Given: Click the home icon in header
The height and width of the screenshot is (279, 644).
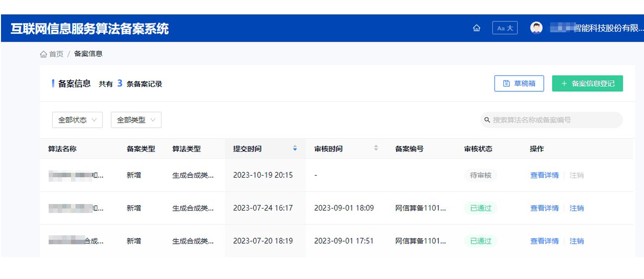Looking at the screenshot, I should click(x=477, y=28).
